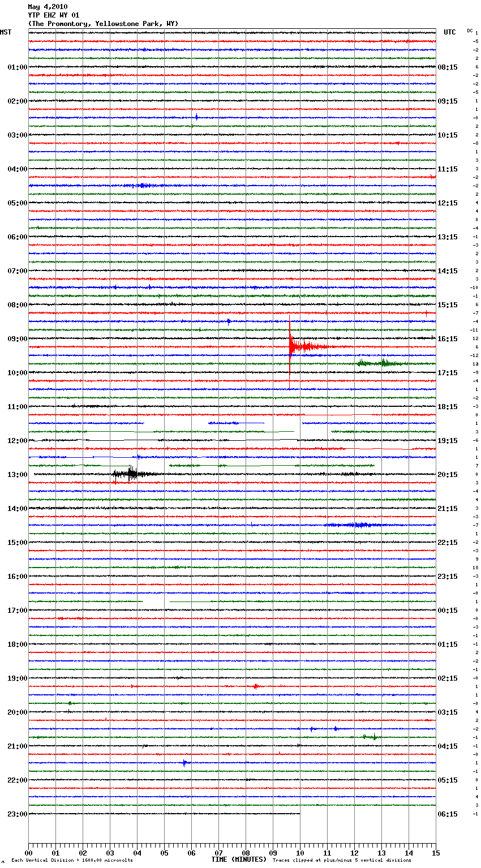The width and height of the screenshot is (481, 868).
Task: Click the 20:00 MST time label
Action: click(x=18, y=712)
